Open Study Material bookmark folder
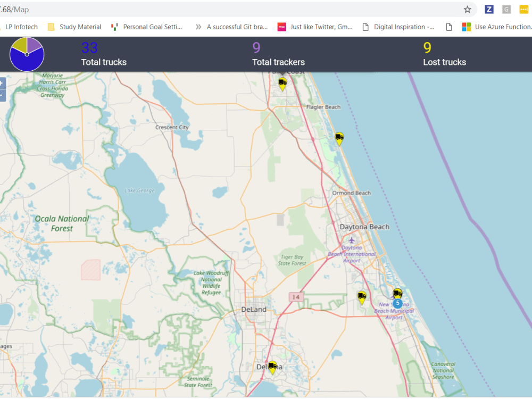532x399 pixels. [74, 27]
